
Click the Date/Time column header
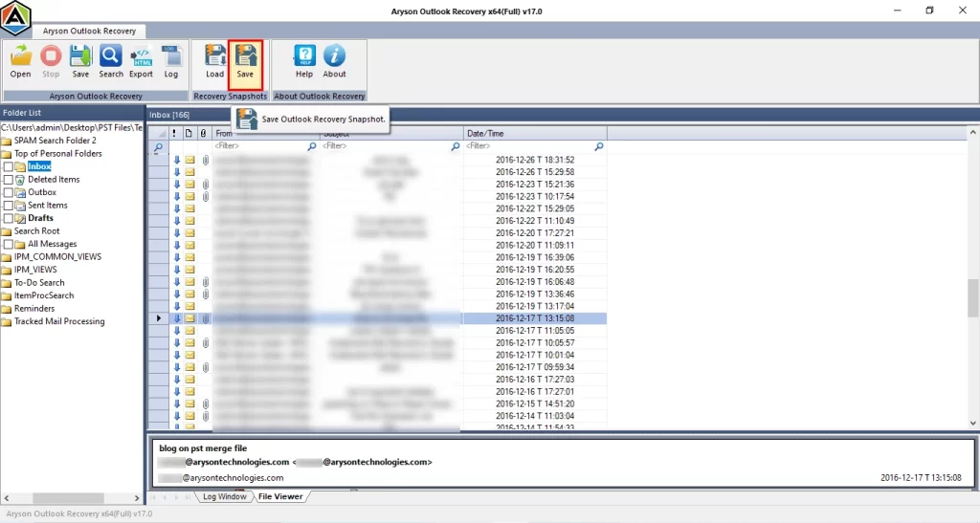[534, 133]
